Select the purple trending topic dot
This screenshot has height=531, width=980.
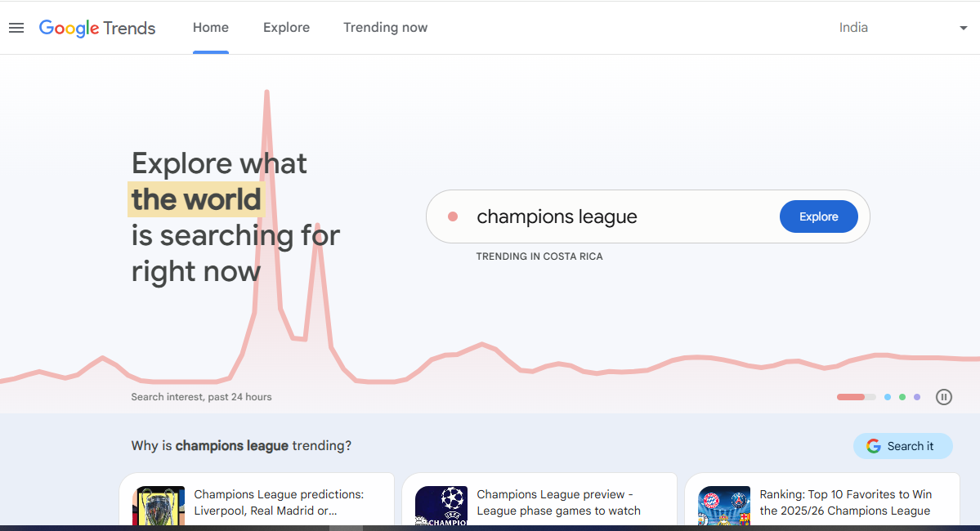pyautogui.click(x=916, y=396)
